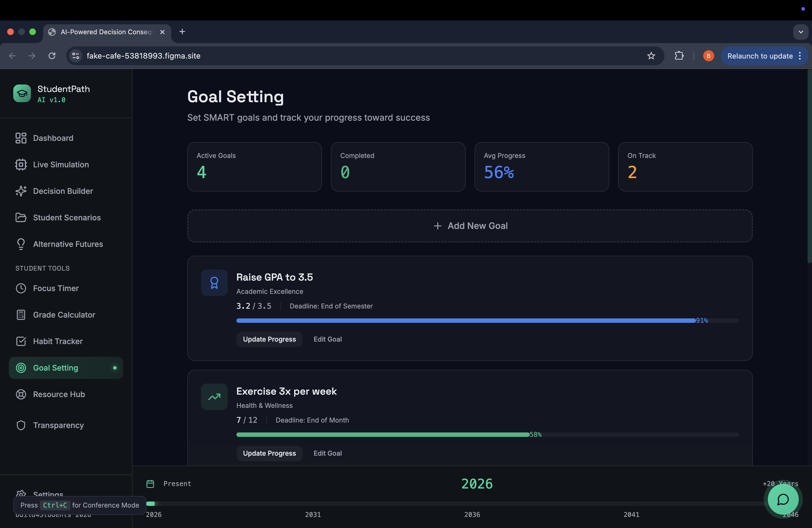
Task: Bookmark page with the star icon
Action: click(x=651, y=56)
